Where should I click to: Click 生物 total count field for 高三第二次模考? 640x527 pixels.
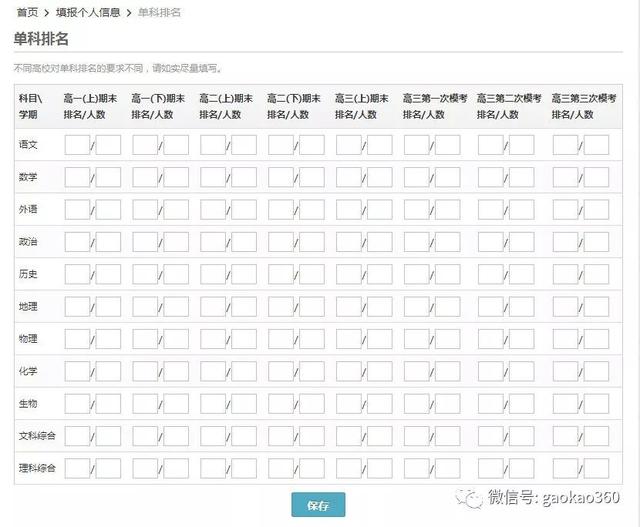tap(522, 404)
